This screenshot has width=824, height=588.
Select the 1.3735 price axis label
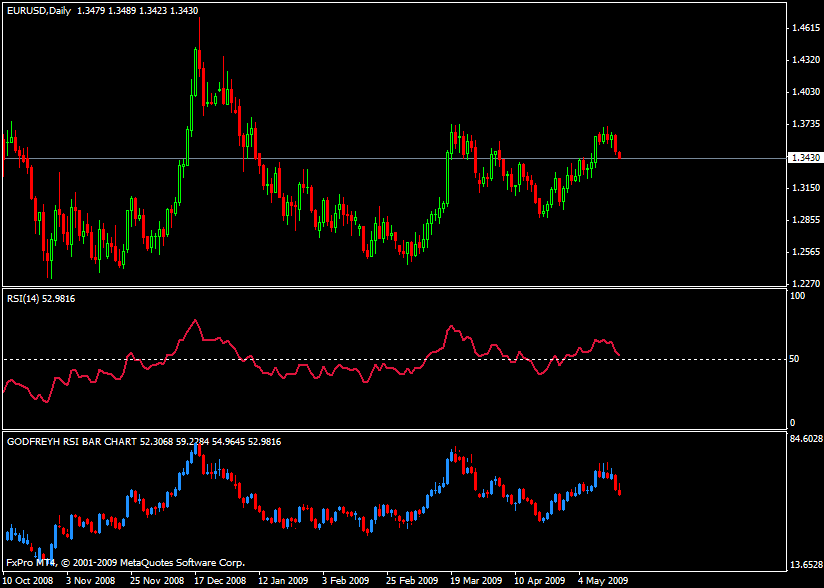pos(804,124)
